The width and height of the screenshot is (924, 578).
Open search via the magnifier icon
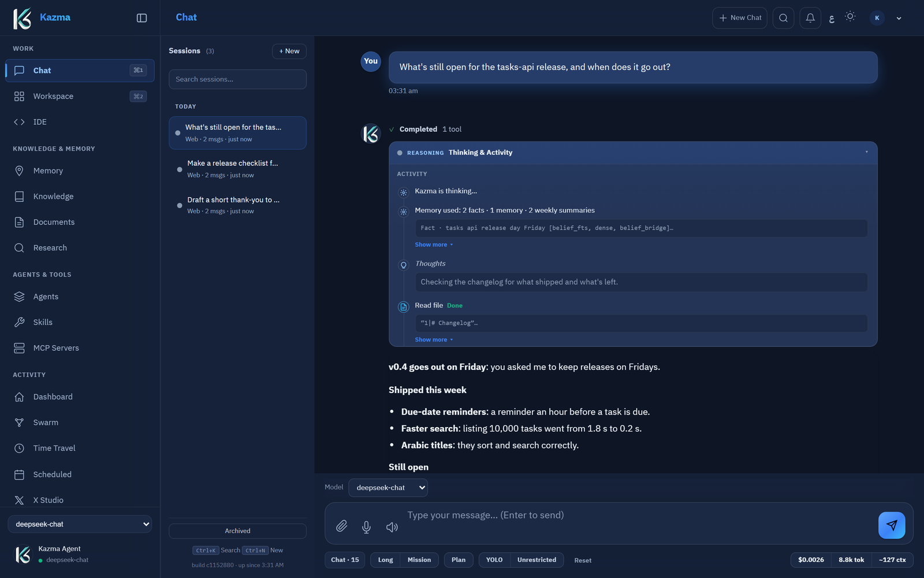click(783, 18)
